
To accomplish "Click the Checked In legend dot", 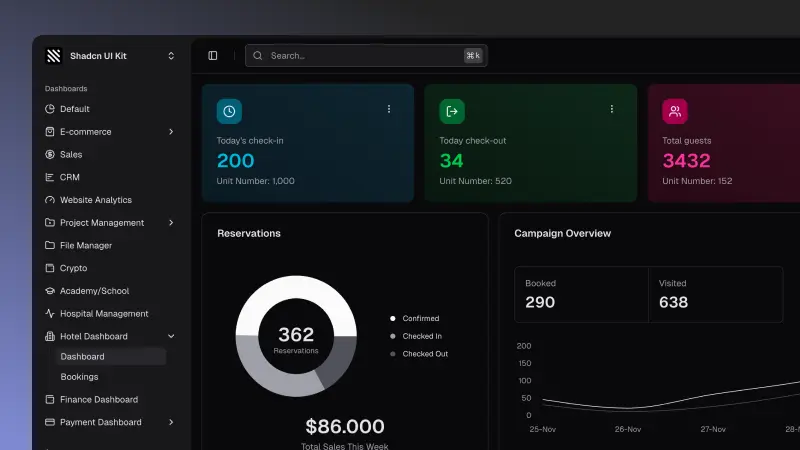I will [x=392, y=336].
